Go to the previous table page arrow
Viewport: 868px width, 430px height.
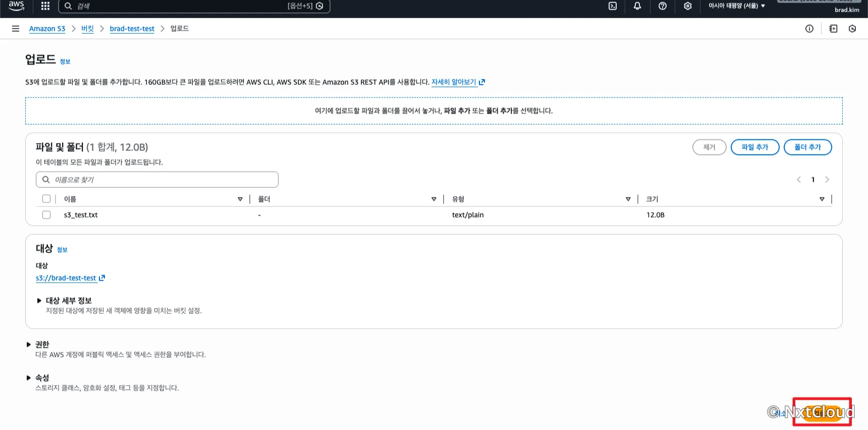(798, 180)
